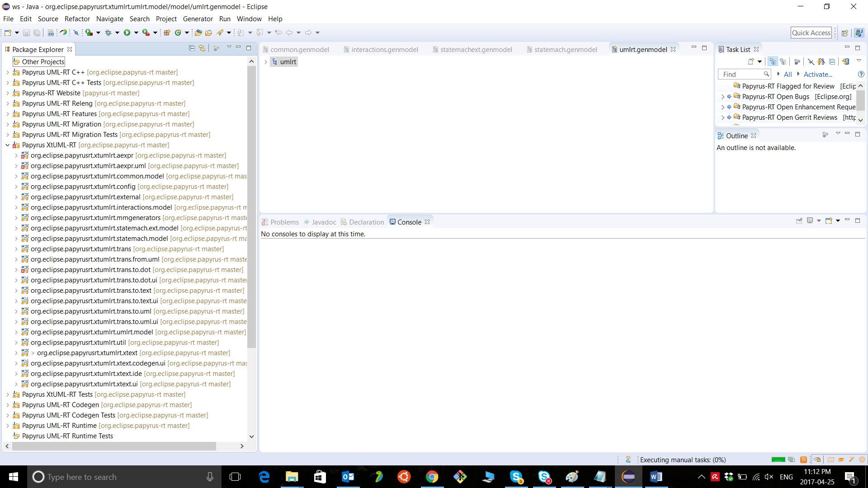Switch to the common.genmodel editor tab

click(296, 49)
